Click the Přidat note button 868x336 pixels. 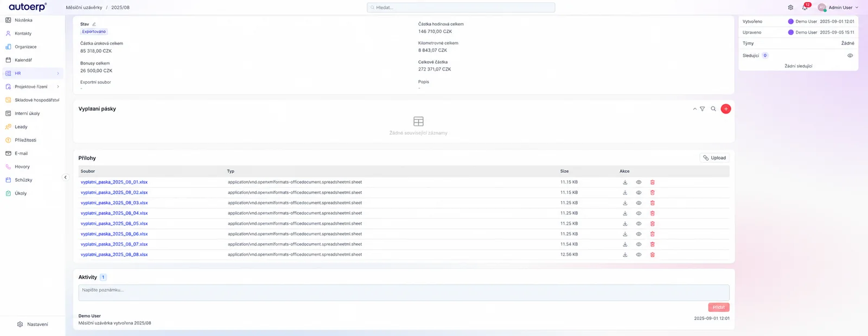[x=719, y=307]
